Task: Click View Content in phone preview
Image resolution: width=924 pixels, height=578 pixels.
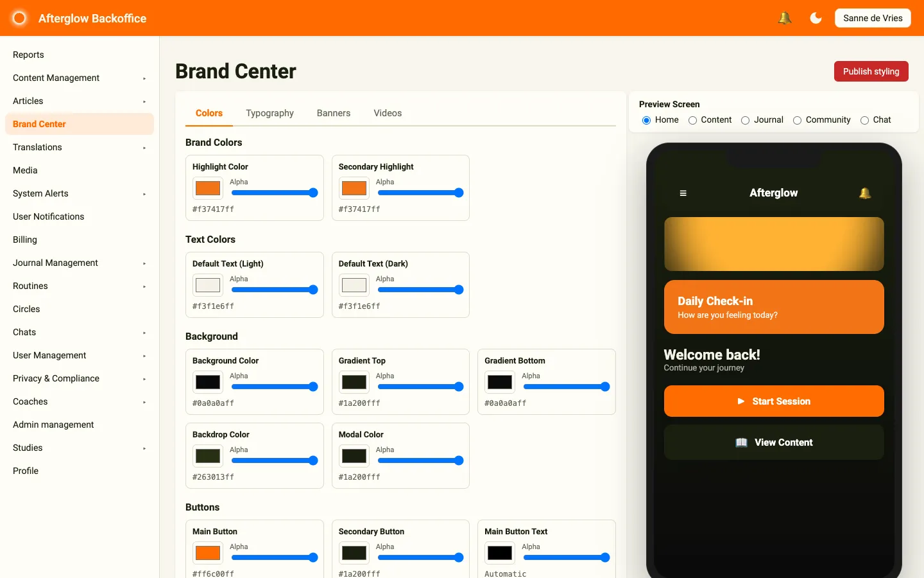Action: 774,442
